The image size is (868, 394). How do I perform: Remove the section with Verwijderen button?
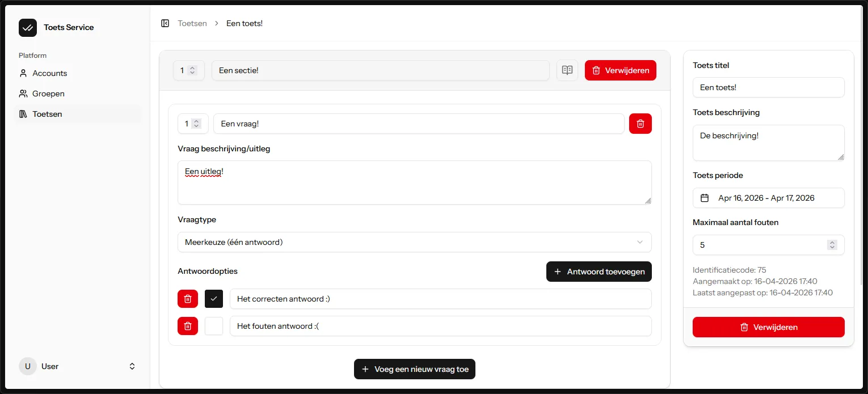point(621,70)
